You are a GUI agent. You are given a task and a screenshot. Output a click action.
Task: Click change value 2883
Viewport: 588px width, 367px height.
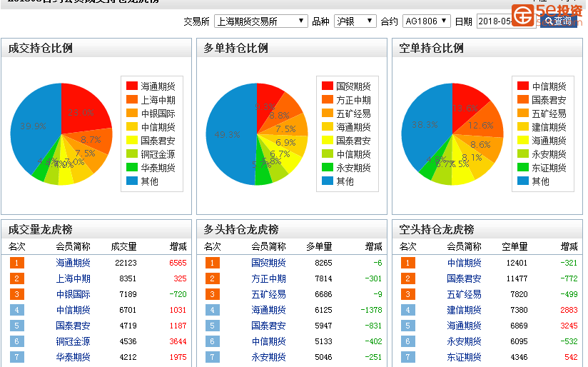click(569, 310)
